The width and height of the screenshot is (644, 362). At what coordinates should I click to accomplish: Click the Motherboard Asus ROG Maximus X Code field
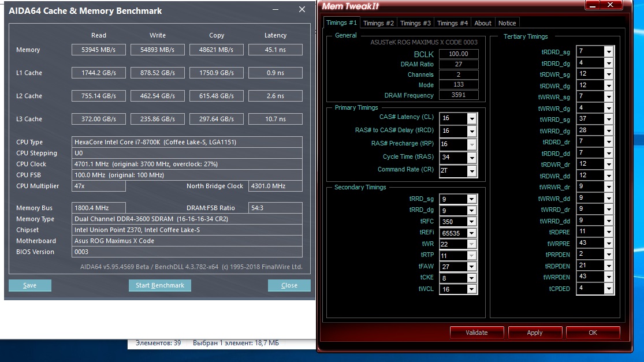187,241
